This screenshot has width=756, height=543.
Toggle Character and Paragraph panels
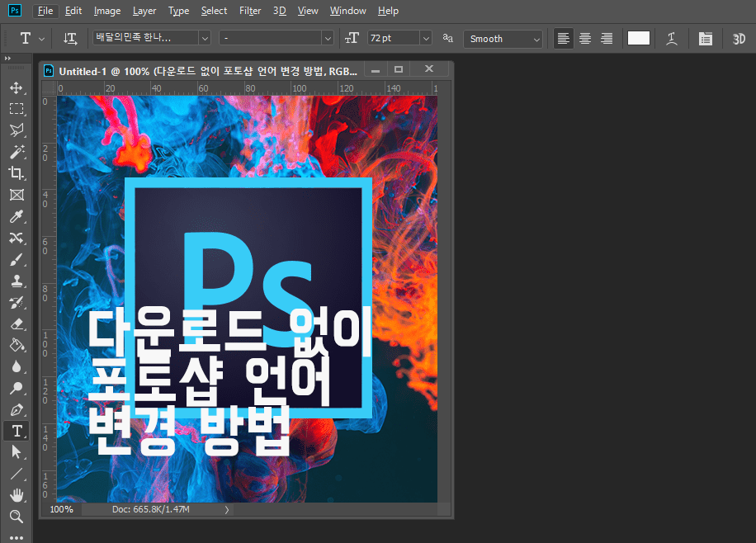pos(706,39)
